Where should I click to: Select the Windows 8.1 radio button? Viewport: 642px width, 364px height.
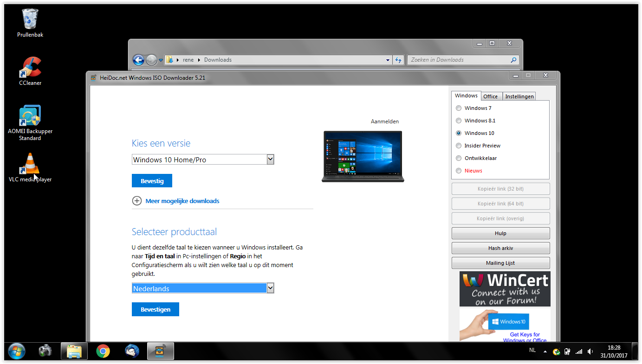(x=459, y=121)
